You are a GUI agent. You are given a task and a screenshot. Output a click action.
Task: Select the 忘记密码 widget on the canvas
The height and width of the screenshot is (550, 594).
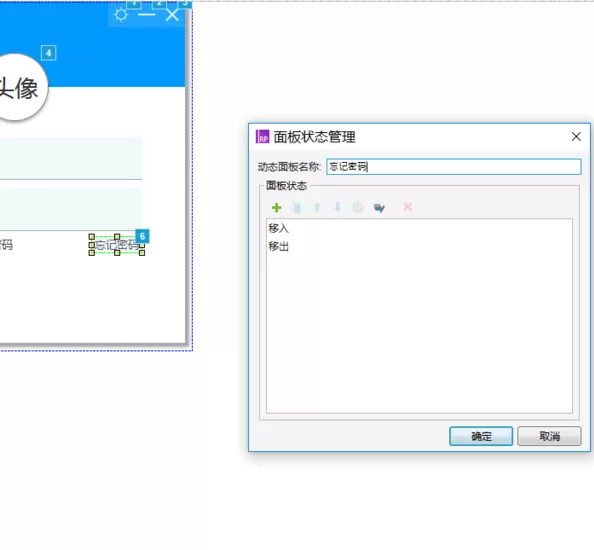[x=117, y=245]
